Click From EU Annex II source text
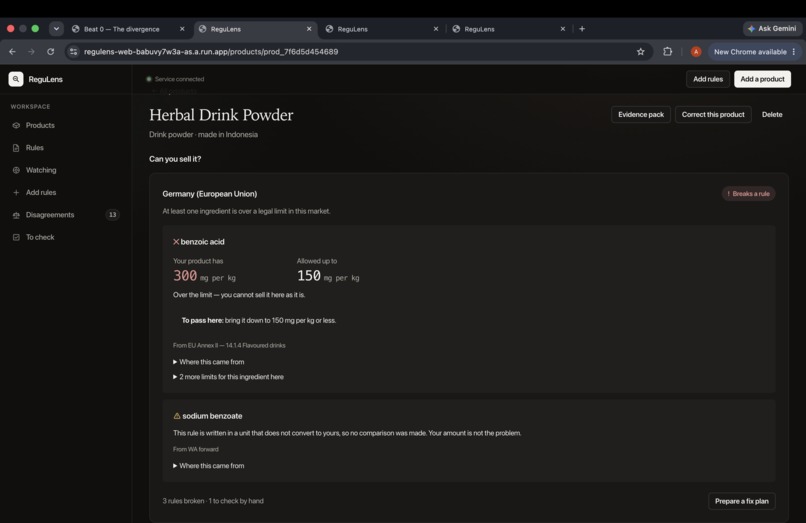This screenshot has height=523, width=806. pos(229,345)
